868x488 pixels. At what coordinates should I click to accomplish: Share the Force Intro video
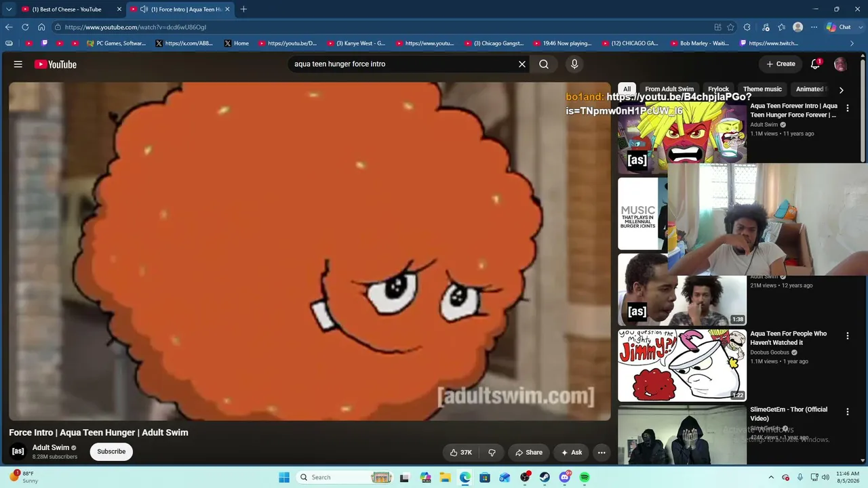(x=528, y=452)
